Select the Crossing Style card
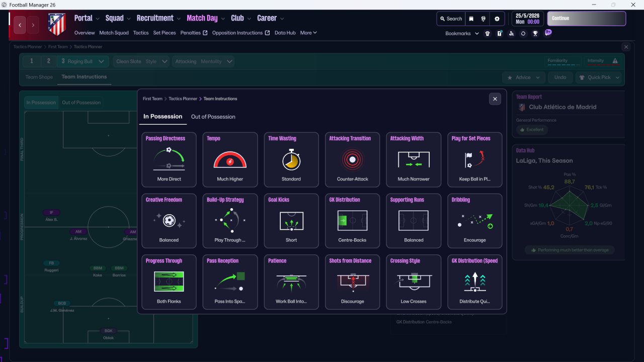This screenshot has width=644, height=362. pyautogui.click(x=414, y=282)
